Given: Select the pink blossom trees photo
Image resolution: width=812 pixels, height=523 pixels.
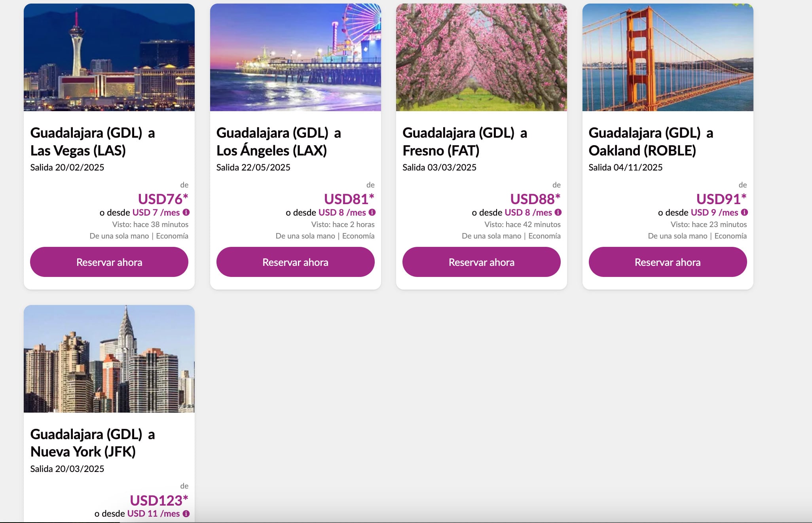Looking at the screenshot, I should (481, 57).
